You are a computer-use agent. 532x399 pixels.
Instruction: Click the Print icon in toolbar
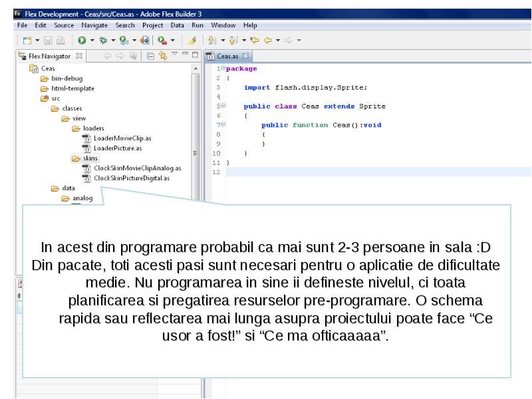point(61,41)
